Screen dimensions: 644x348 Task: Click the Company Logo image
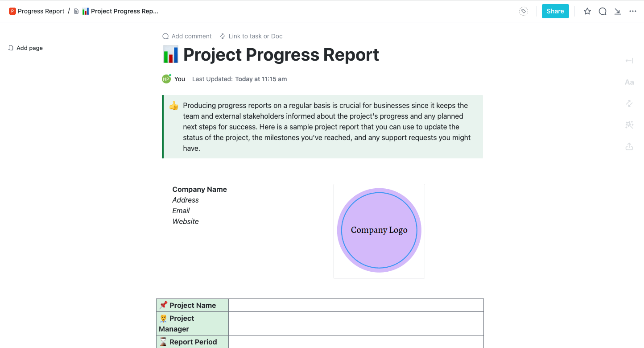[x=379, y=231]
